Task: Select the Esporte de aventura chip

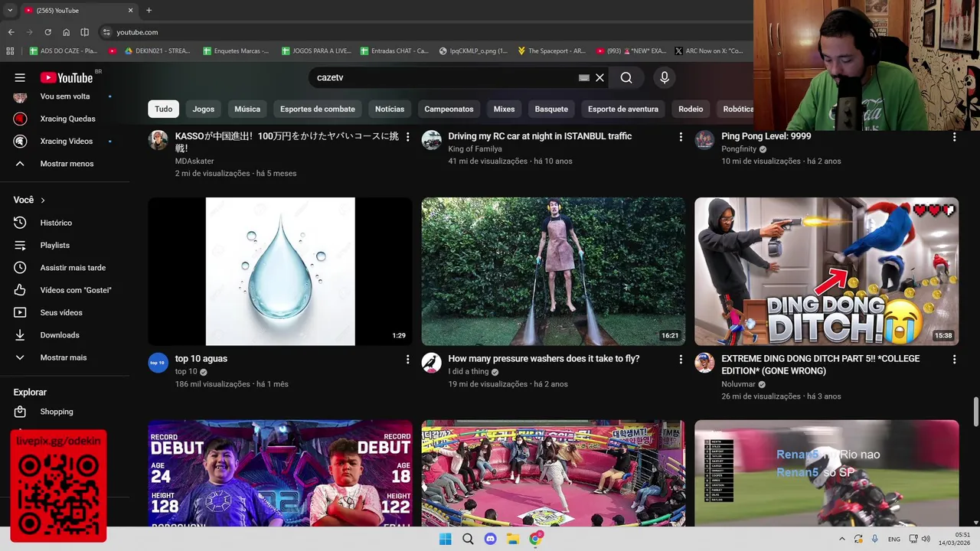Action: click(x=623, y=109)
